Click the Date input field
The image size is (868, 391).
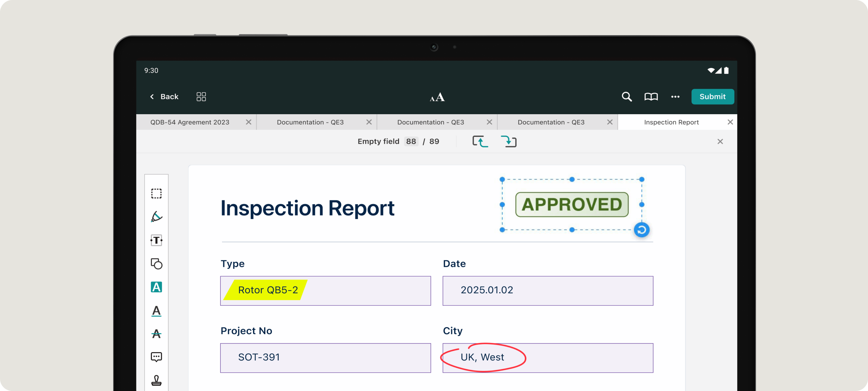click(x=547, y=290)
